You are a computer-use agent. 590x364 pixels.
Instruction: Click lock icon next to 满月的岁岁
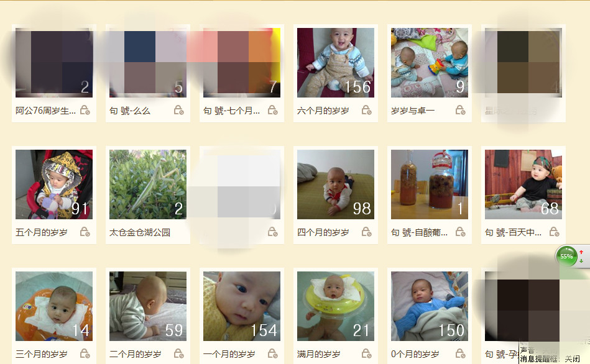366,354
